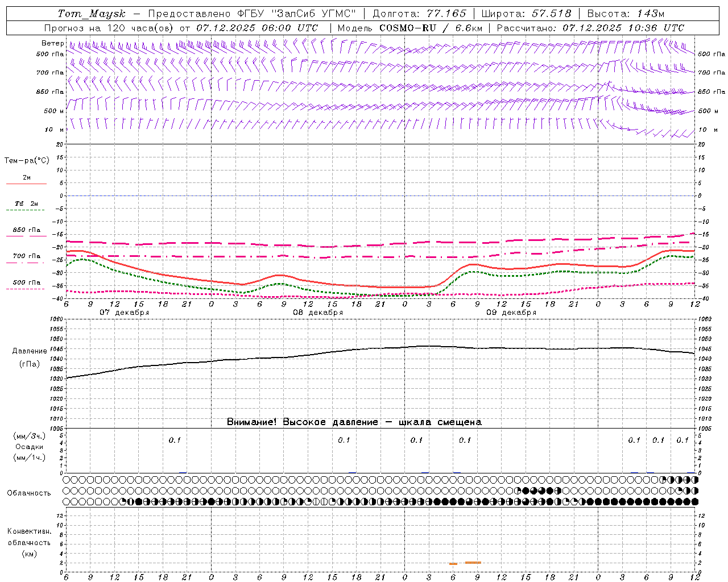Click the "(гПа)" unit under Давление
This screenshot has width=728, height=582.
(x=30, y=364)
